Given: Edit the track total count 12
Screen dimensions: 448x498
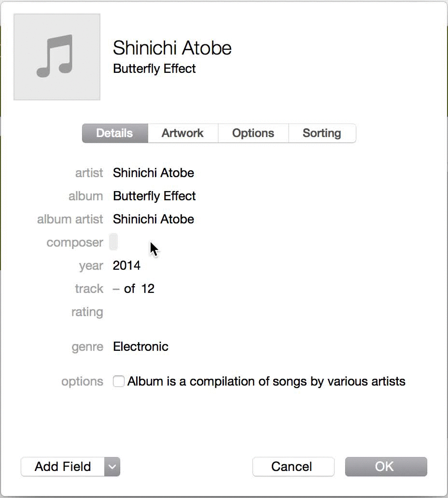Looking at the screenshot, I should 148,289.
